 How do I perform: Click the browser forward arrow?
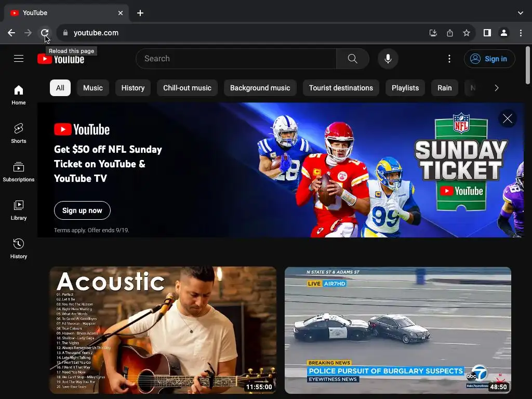[28, 33]
